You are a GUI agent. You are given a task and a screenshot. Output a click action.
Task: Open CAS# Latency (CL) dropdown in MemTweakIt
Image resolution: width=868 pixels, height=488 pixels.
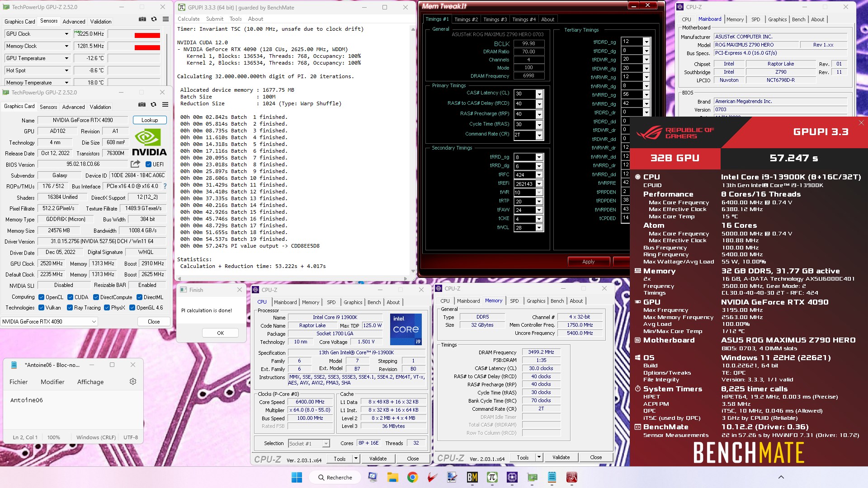coord(539,94)
